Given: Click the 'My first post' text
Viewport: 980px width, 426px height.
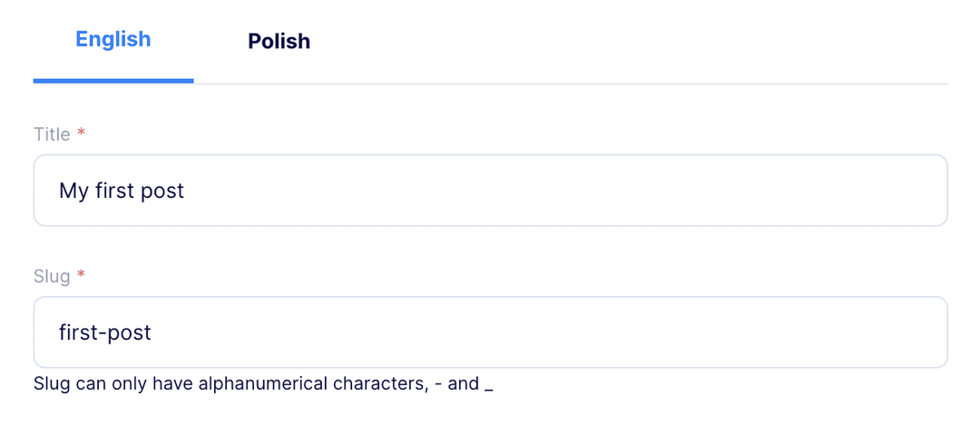Looking at the screenshot, I should pyautogui.click(x=122, y=191).
